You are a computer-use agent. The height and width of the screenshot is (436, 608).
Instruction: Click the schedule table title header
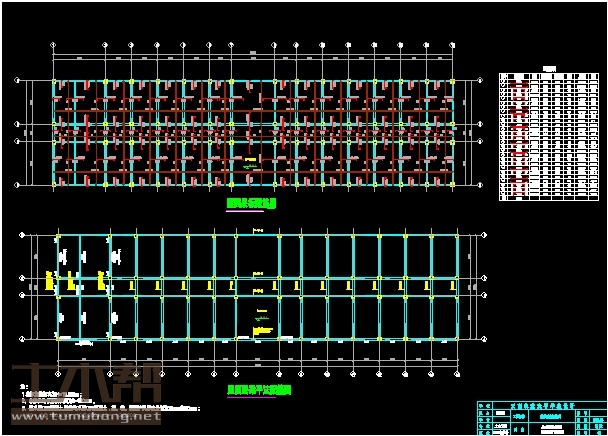[x=548, y=69]
